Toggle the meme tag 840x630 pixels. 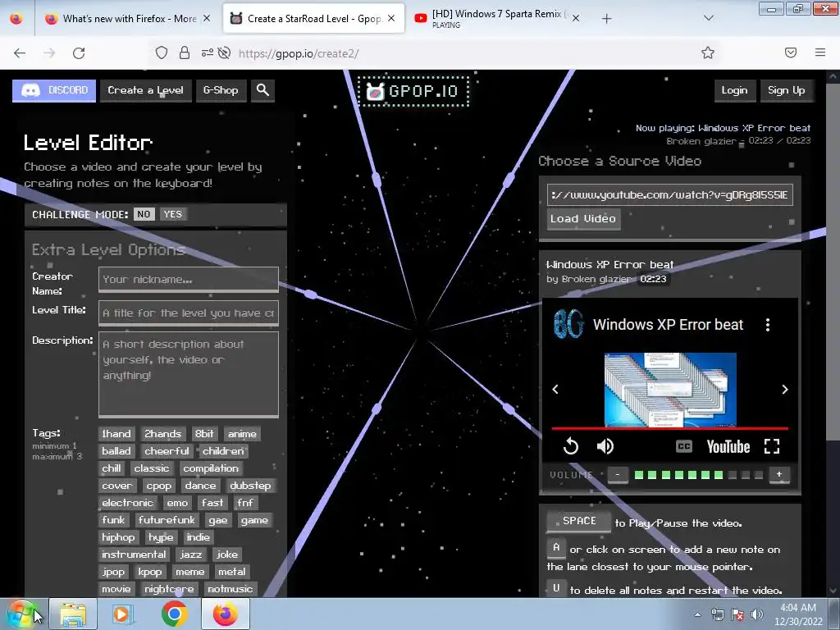click(x=190, y=572)
